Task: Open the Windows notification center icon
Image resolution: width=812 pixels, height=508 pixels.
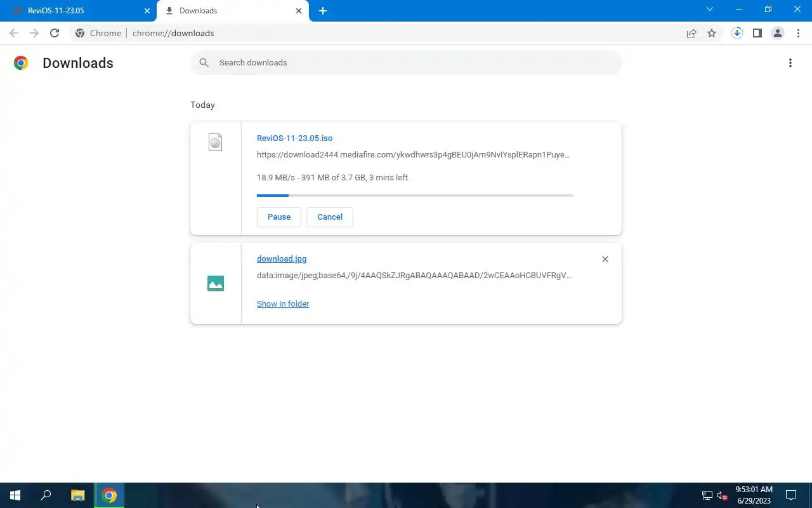Action: tap(791, 495)
